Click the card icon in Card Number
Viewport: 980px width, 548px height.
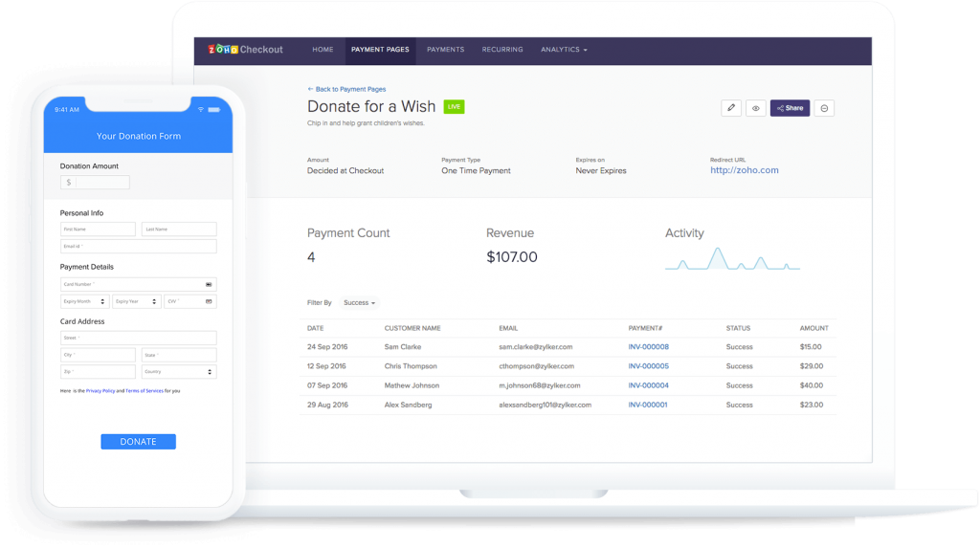(x=209, y=284)
